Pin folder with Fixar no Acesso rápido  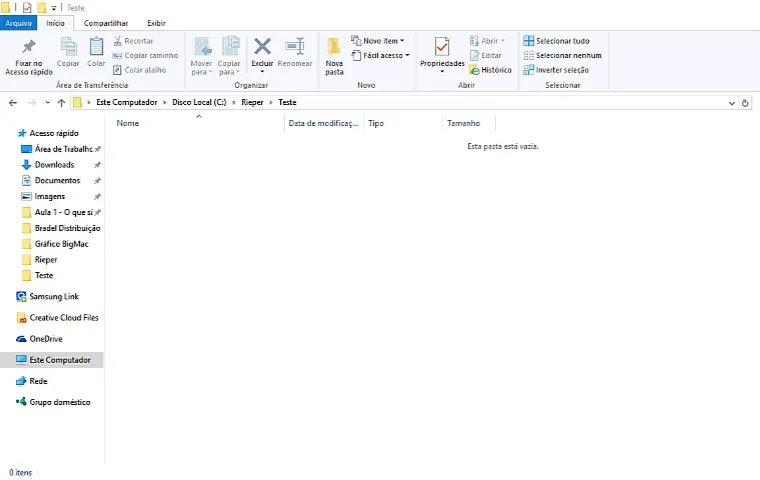click(x=29, y=57)
